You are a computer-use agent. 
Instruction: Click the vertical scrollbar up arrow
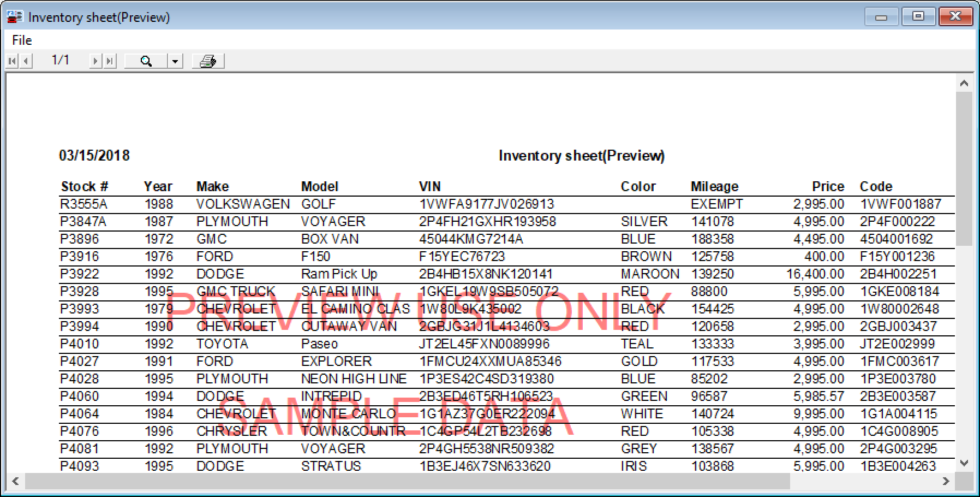[964, 84]
